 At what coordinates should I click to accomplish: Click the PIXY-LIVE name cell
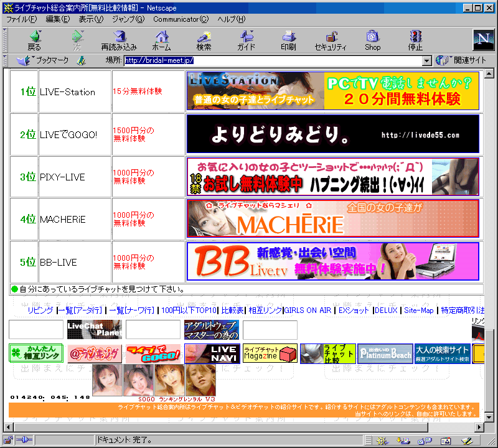tap(75, 177)
